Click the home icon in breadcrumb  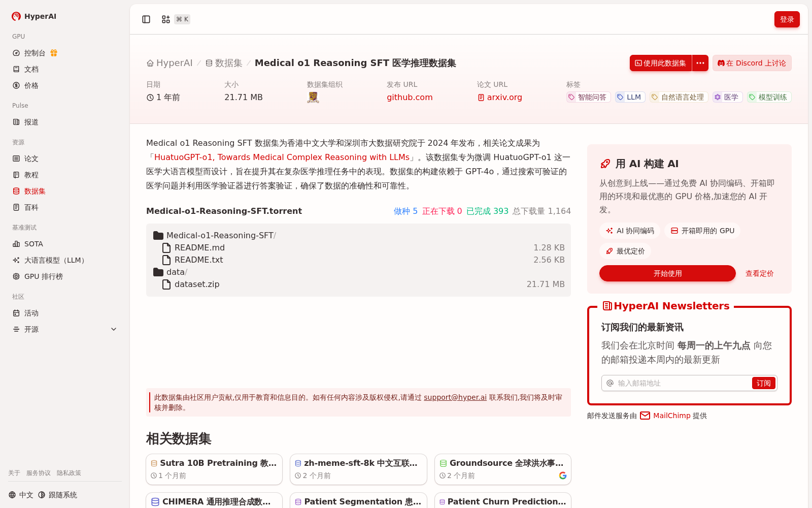[x=150, y=63]
